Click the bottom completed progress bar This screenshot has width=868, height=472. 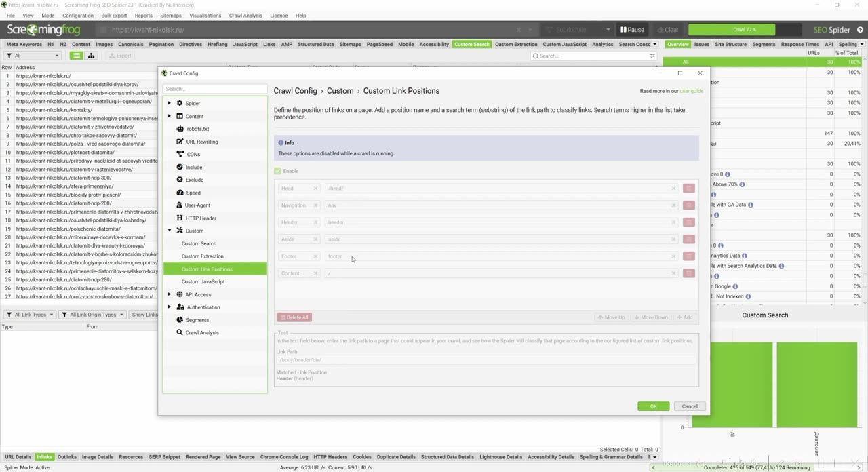pyautogui.click(x=757, y=467)
